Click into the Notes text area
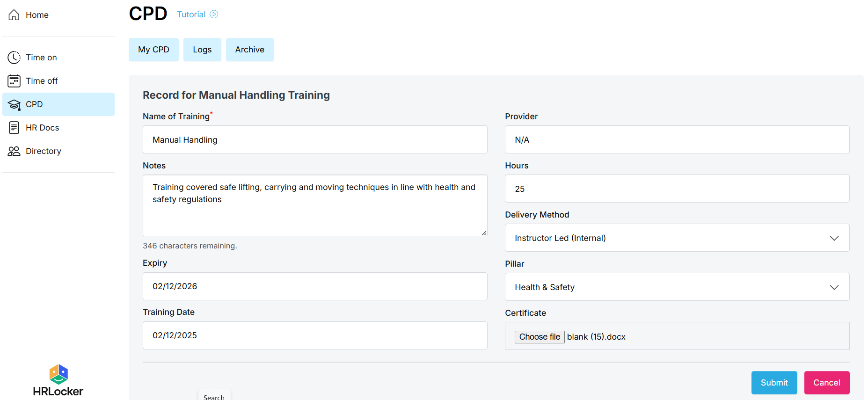 (x=315, y=205)
